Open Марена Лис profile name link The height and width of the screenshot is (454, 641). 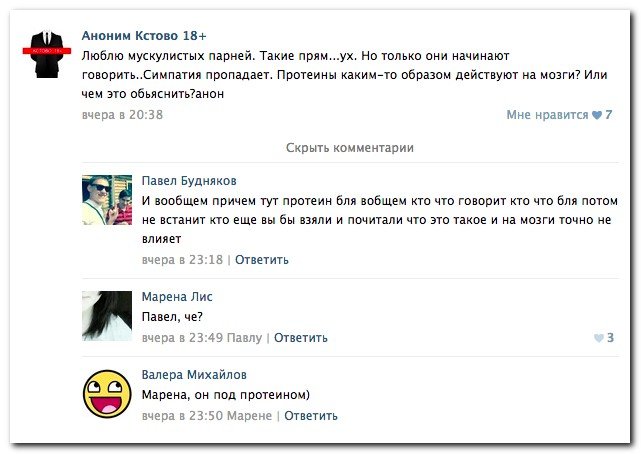click(177, 296)
